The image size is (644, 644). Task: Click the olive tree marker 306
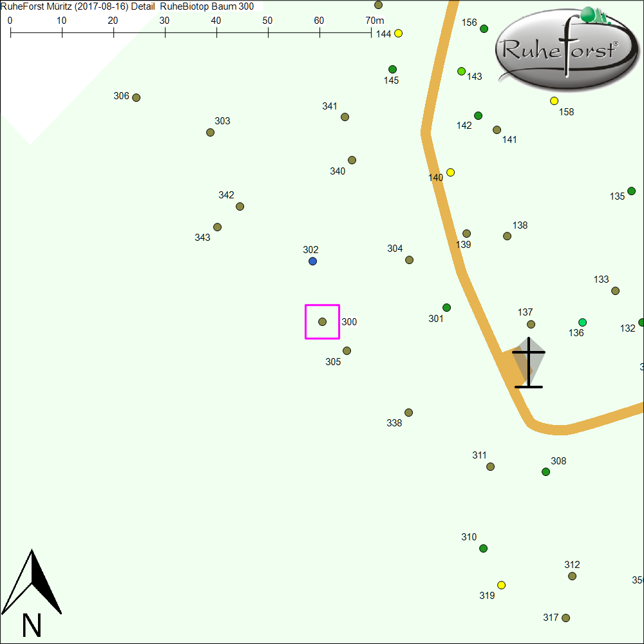(136, 98)
